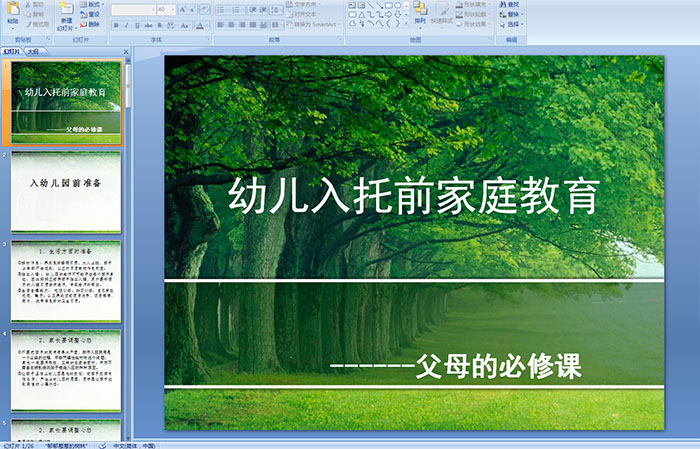Image resolution: width=700 pixels, height=449 pixels.
Task: Click the Shape Outline pen
Action: coord(460,14)
